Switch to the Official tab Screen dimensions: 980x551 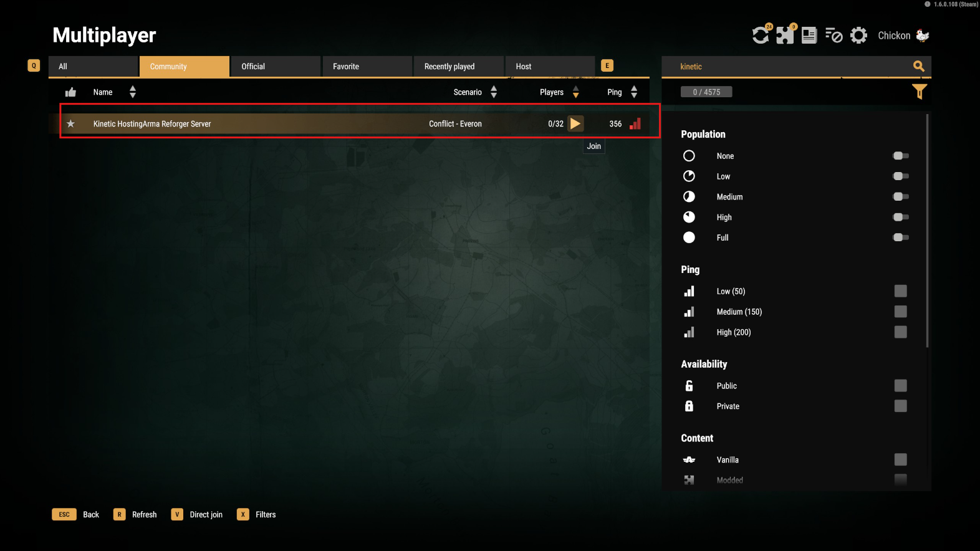tap(275, 67)
